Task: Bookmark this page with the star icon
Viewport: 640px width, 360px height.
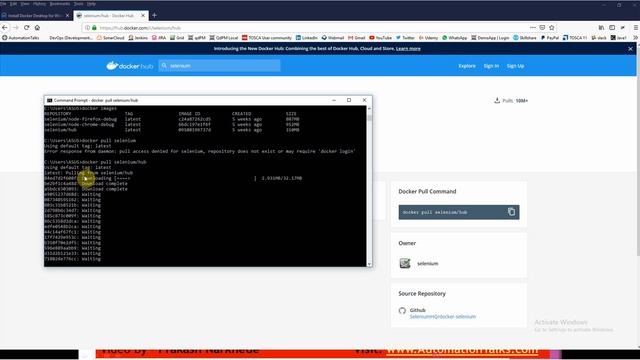Action: (552, 27)
